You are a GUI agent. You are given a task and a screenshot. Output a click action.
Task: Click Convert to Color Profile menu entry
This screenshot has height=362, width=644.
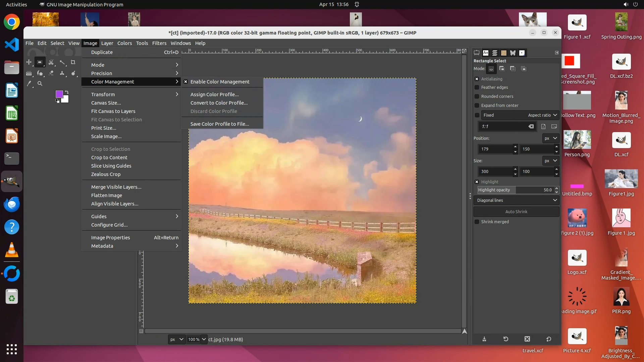click(219, 103)
